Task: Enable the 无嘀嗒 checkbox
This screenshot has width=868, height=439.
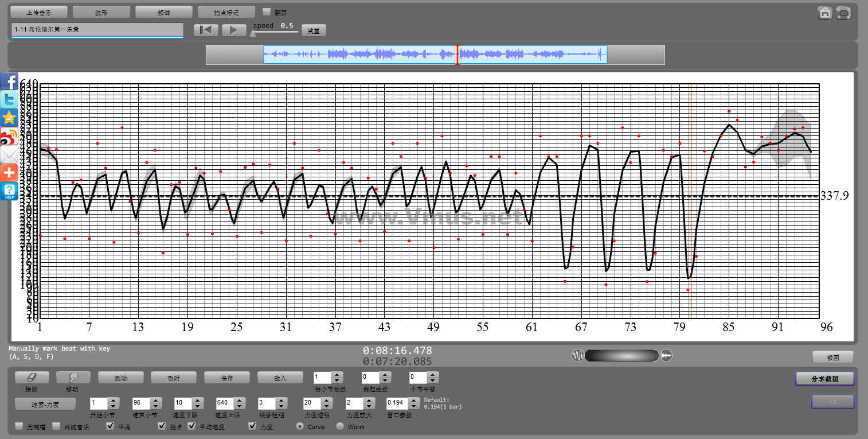Action: click(x=19, y=426)
